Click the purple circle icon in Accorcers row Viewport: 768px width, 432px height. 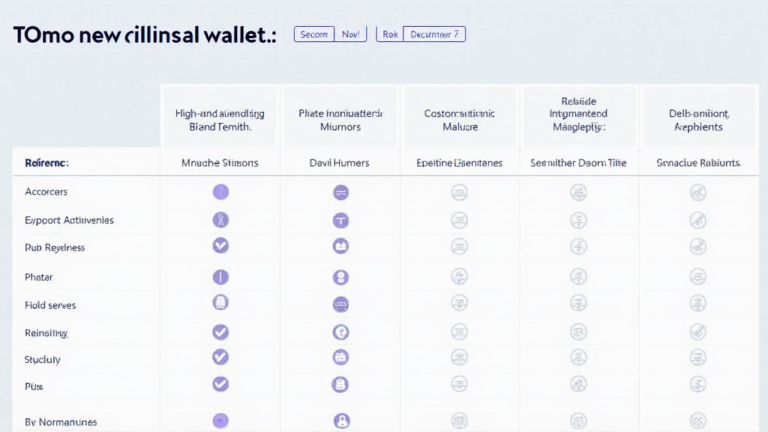pyautogui.click(x=221, y=192)
